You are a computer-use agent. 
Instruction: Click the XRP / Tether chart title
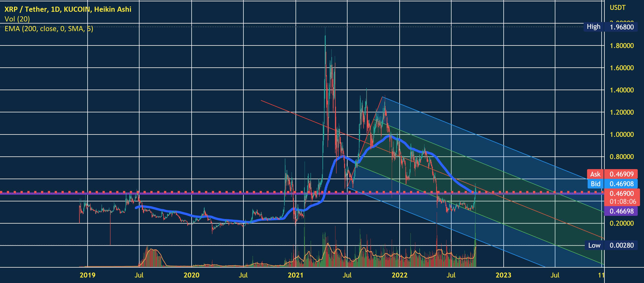68,9
